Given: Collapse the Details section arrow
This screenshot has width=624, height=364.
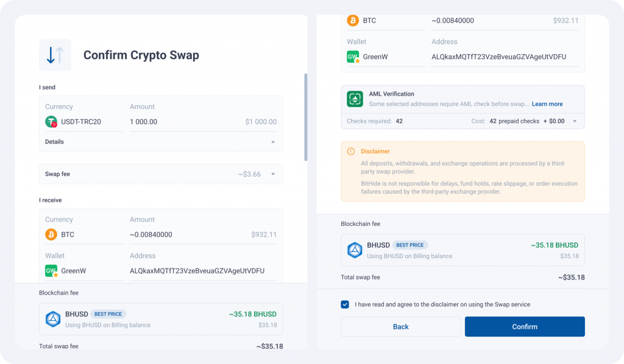Looking at the screenshot, I should click(273, 142).
